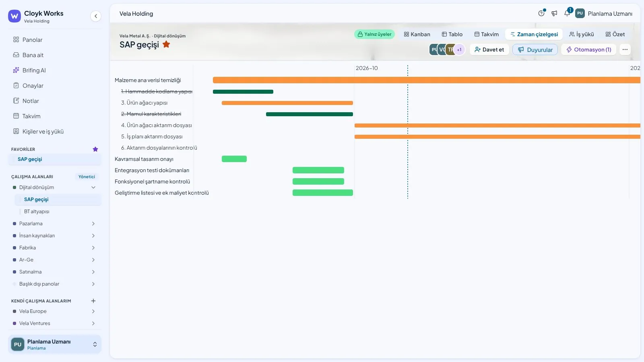Click the Planlama Uzmanı avatar in top bar
Viewport: 644px width, 362px height.
[580, 13]
